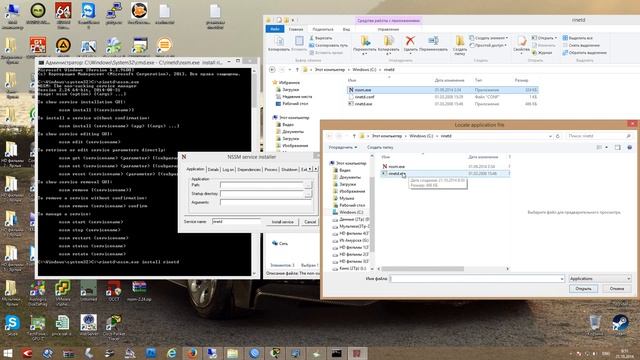Viewport: 640px width, 360px height.
Task: Switch to the Dependencies tab in the NSSM installer
Action: point(249,169)
